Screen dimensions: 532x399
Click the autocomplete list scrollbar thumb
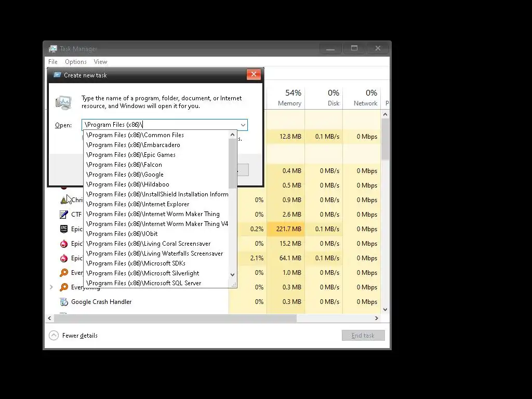tap(232, 164)
